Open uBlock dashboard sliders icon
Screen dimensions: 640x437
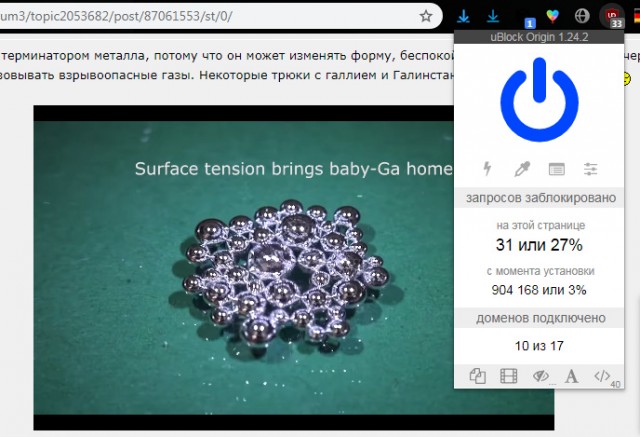pyautogui.click(x=590, y=169)
